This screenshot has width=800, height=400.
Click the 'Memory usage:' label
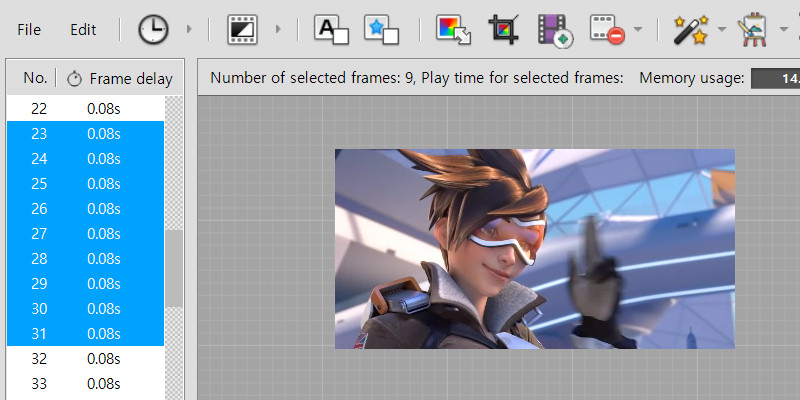[692, 78]
